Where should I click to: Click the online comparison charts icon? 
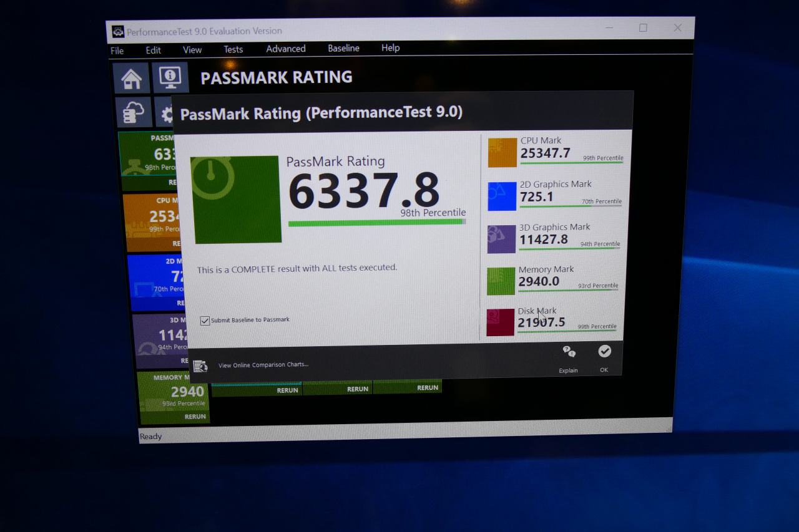tap(200, 366)
